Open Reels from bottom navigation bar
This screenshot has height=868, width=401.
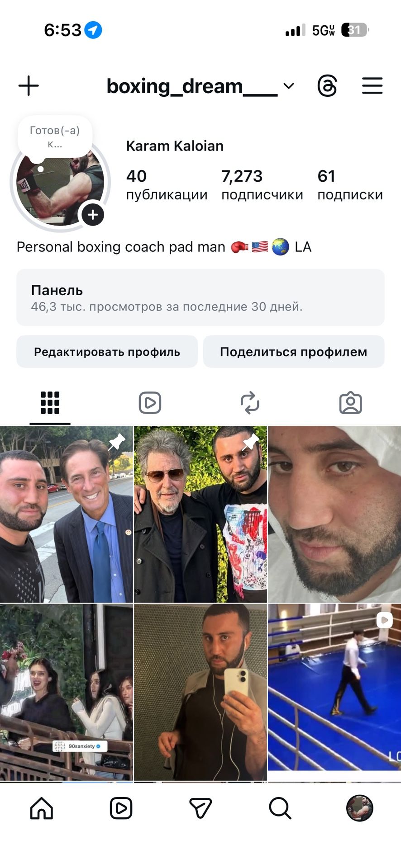pyautogui.click(x=121, y=808)
